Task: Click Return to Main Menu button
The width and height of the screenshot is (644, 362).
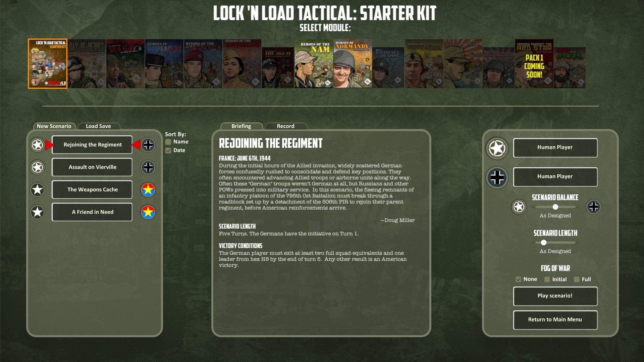Action: (555, 320)
